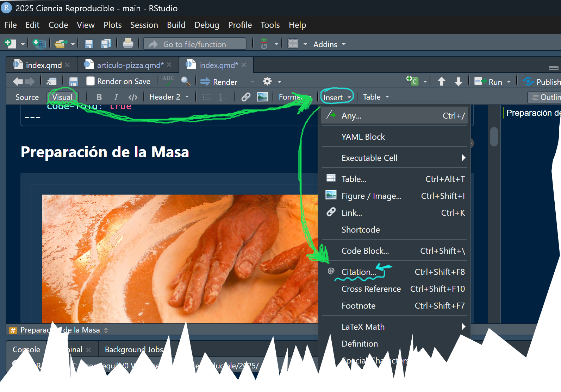This screenshot has width=561, height=392.
Task: Click the insert link chain icon
Action: pyautogui.click(x=245, y=97)
